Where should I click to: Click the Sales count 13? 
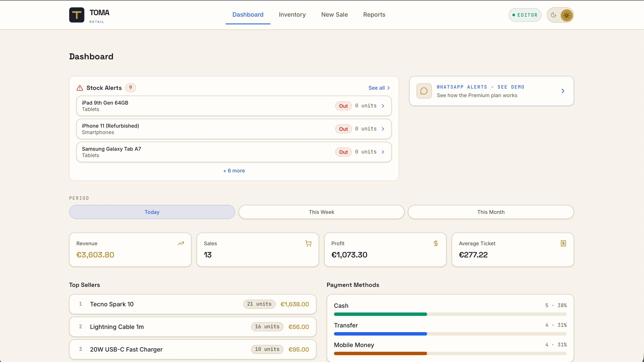pyautogui.click(x=208, y=255)
